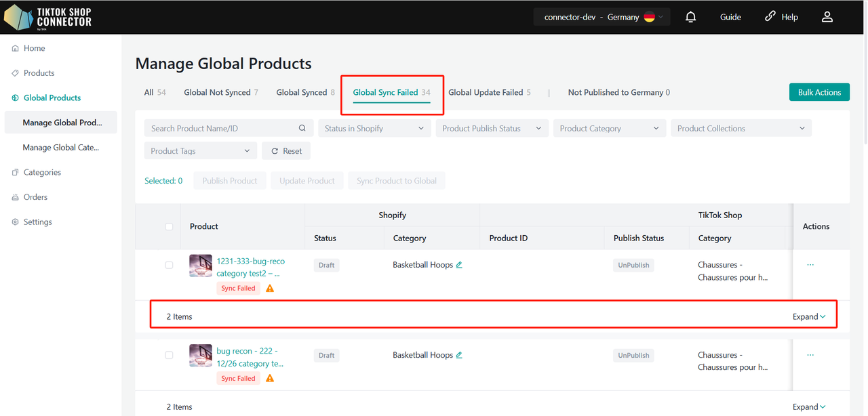
Task: Open three-dot actions menu for first product
Action: coord(810,265)
